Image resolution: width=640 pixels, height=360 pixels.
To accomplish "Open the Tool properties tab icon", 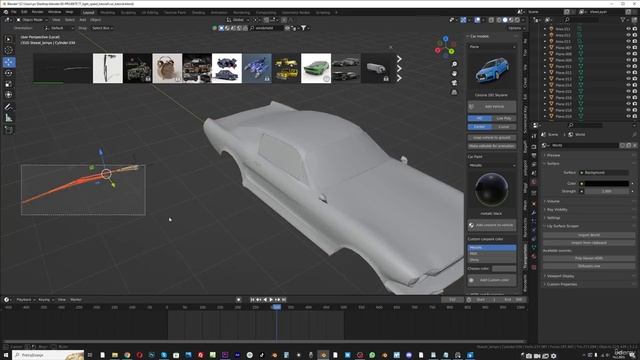I will pos(534,136).
